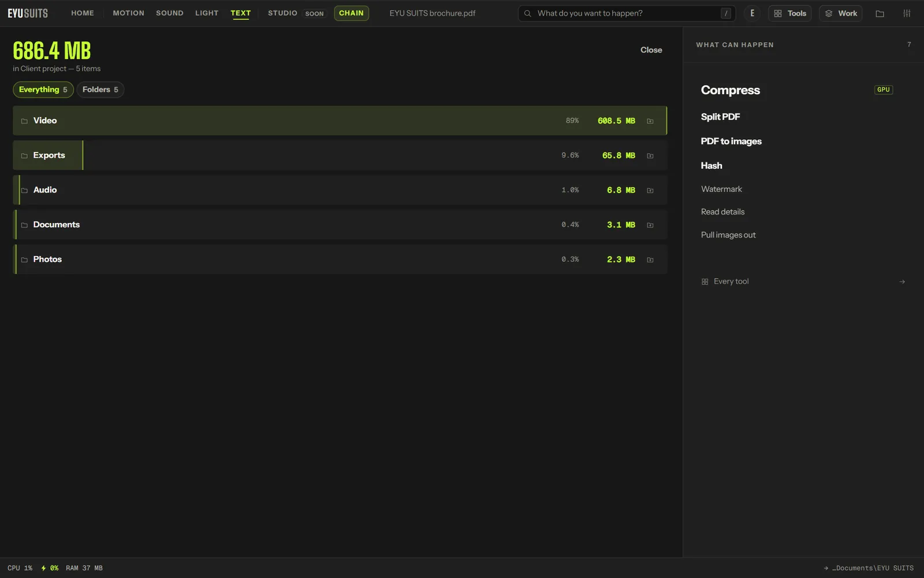Reveal the Documents folder via its row icon

(x=650, y=225)
